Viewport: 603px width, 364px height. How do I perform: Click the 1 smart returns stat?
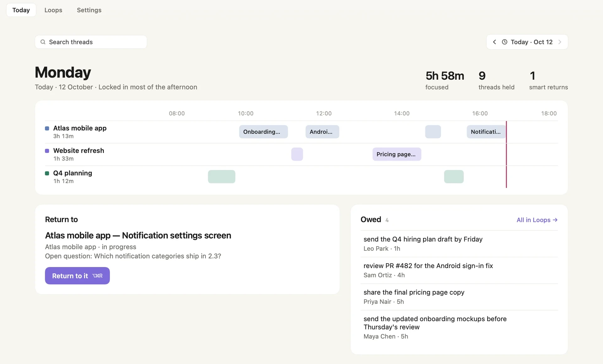548,80
